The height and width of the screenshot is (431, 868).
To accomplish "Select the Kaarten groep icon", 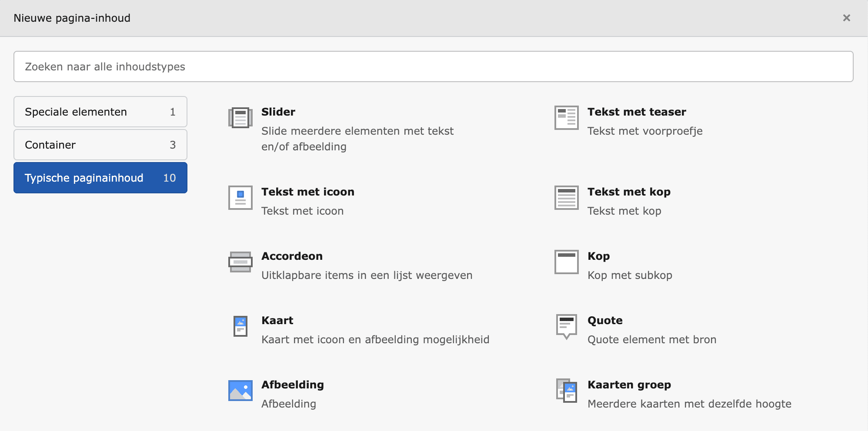I will [x=566, y=390].
